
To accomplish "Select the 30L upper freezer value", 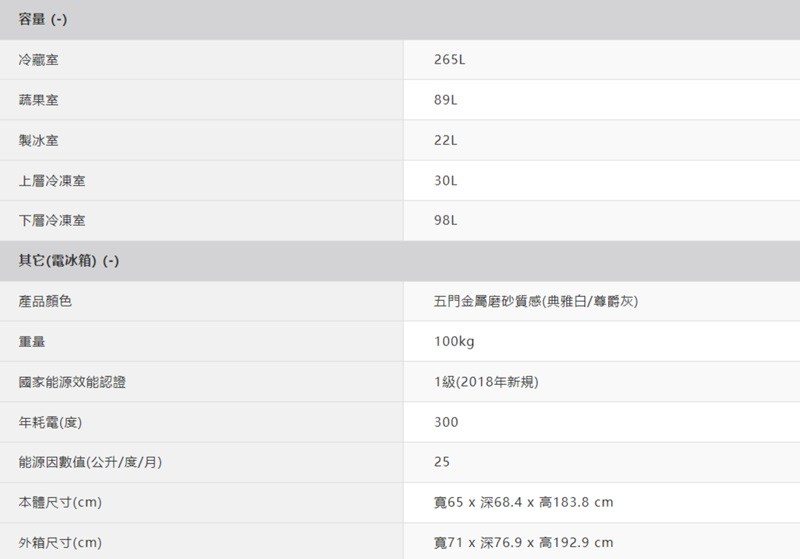I will pyautogui.click(x=446, y=181).
